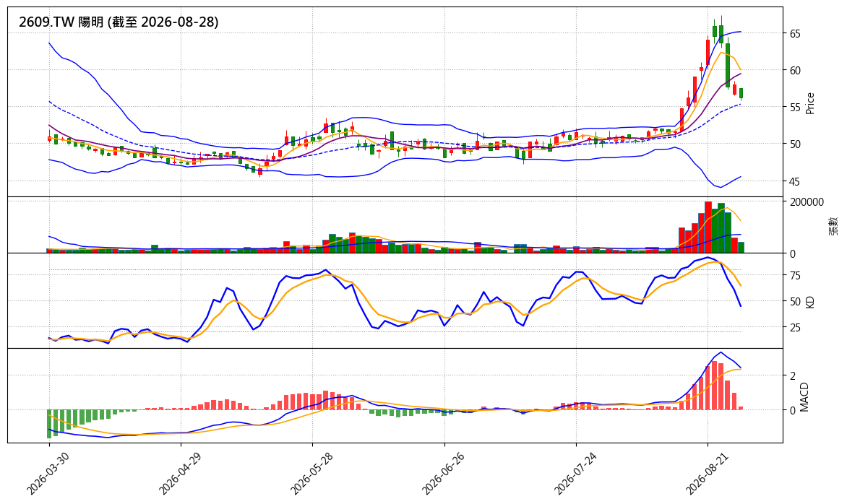The width and height of the screenshot is (847, 504).
Task: Click the 0 tick on the MACD axis
Action: (793, 410)
